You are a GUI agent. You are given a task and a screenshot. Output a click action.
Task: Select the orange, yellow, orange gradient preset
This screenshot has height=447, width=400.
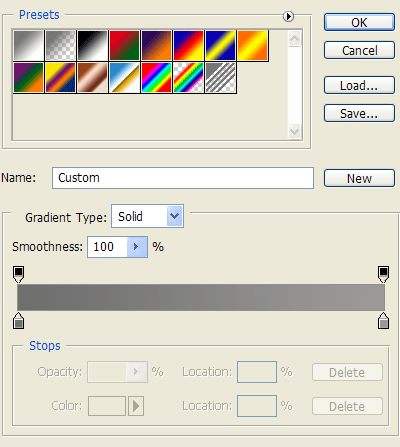point(253,46)
